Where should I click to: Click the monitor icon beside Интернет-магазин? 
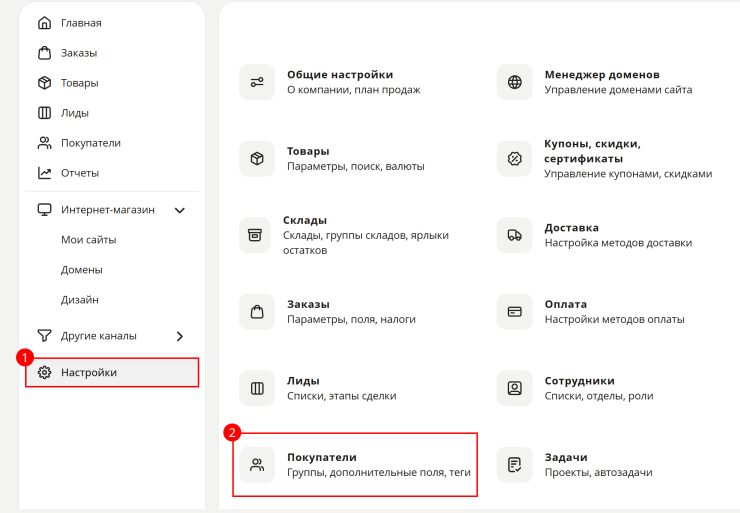[44, 210]
